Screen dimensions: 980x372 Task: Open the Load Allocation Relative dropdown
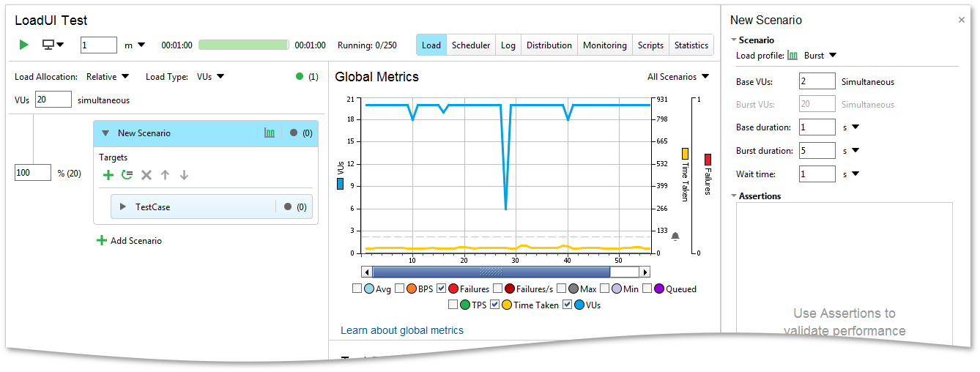108,76
